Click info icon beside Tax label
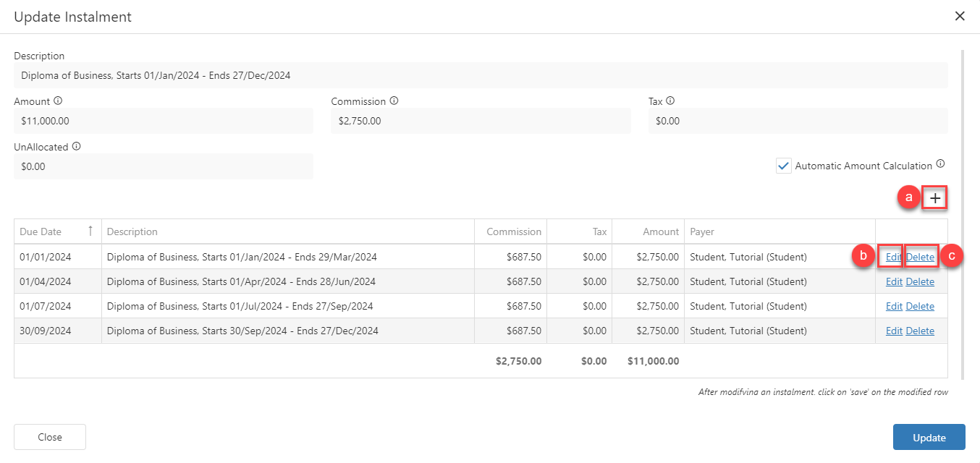980x463 pixels. 670,101
